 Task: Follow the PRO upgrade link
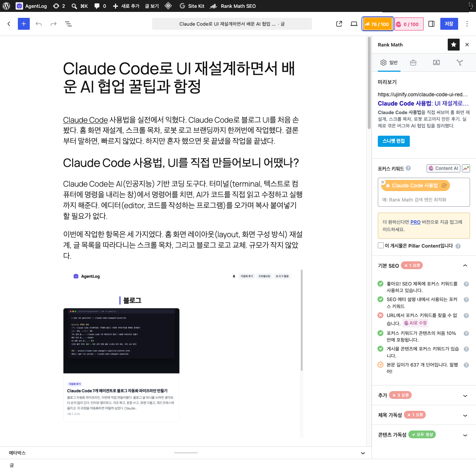415,222
